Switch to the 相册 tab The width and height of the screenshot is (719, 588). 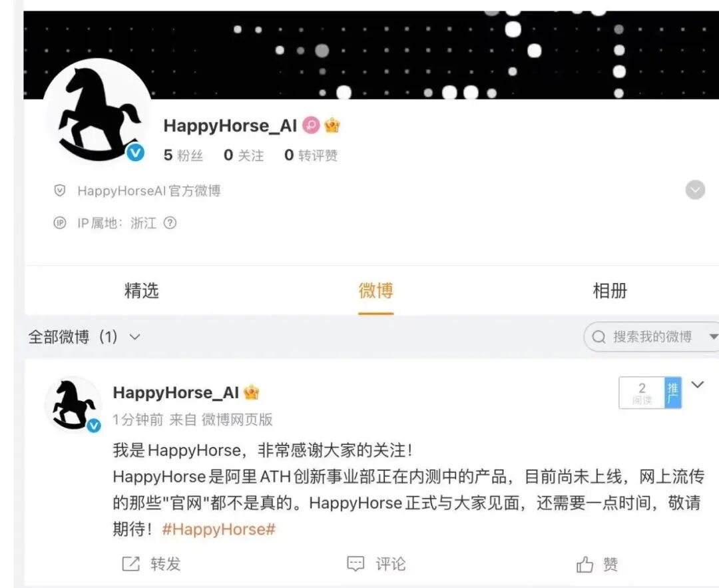pyautogui.click(x=610, y=291)
